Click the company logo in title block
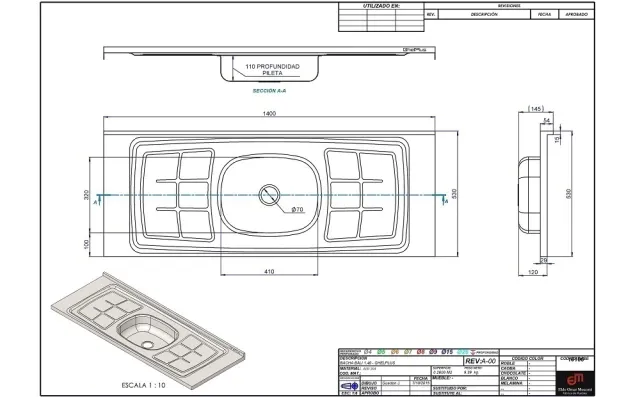 coord(574,382)
